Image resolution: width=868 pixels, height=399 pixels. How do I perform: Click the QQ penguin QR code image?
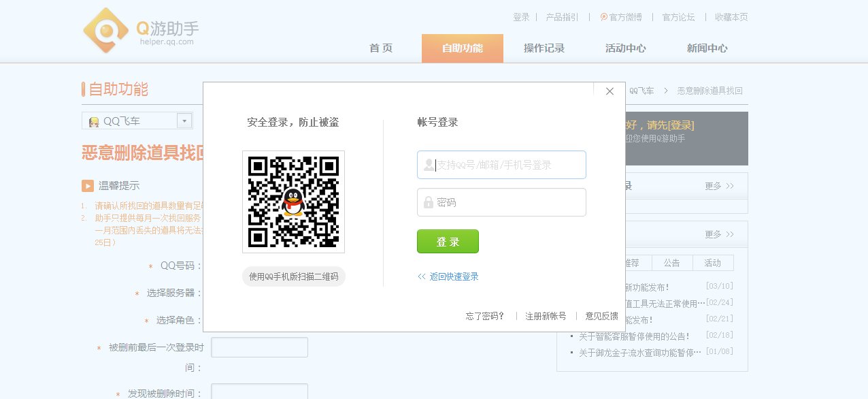[293, 202]
